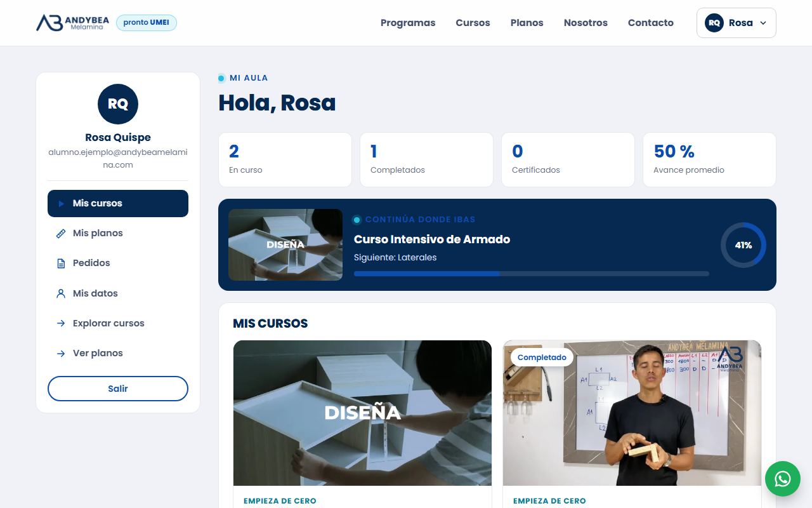Expand the Rosa account dropdown chevron
Image resolution: width=812 pixels, height=508 pixels.
763,23
